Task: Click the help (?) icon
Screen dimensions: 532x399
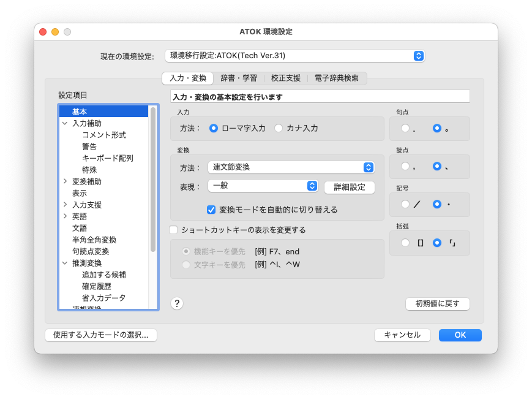Action: coord(177,303)
